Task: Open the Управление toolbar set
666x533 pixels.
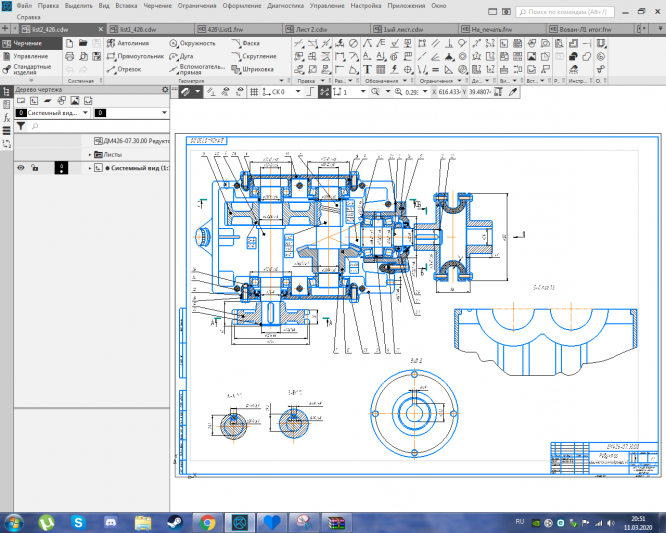Action: (30, 57)
